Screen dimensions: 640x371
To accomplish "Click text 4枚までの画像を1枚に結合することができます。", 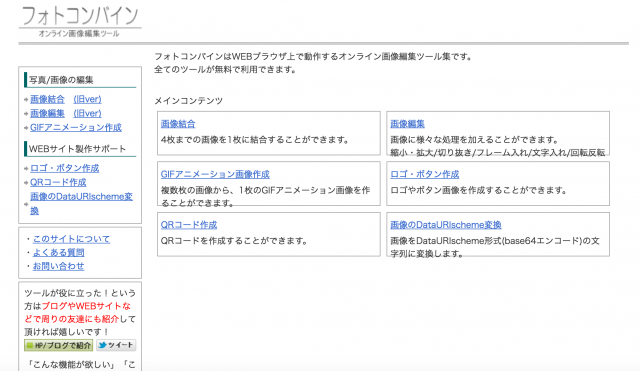I will pyautogui.click(x=255, y=140).
